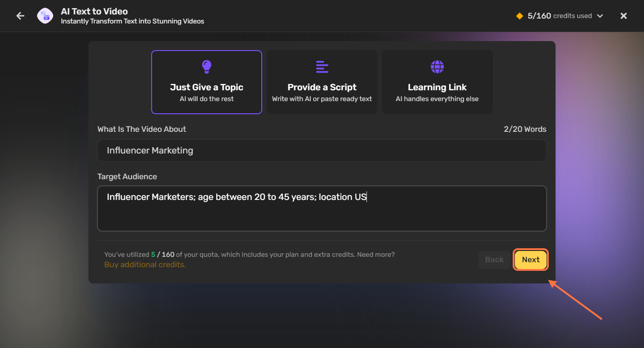Click inside the Target Audience text area
This screenshot has height=348, width=644.
coord(322,209)
